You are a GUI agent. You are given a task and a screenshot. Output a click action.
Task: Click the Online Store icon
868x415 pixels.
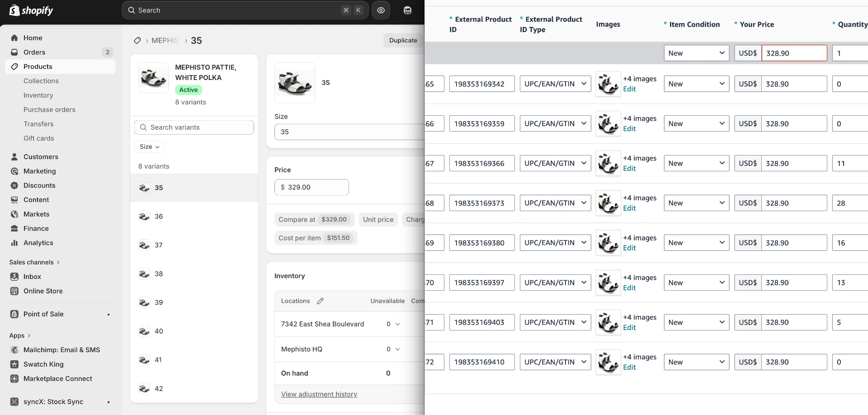(x=14, y=291)
